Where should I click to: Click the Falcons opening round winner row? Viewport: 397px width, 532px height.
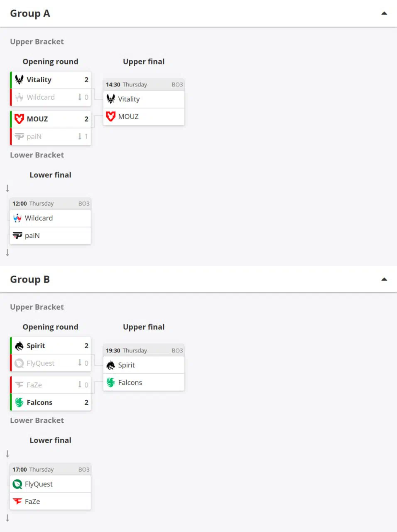tap(51, 402)
